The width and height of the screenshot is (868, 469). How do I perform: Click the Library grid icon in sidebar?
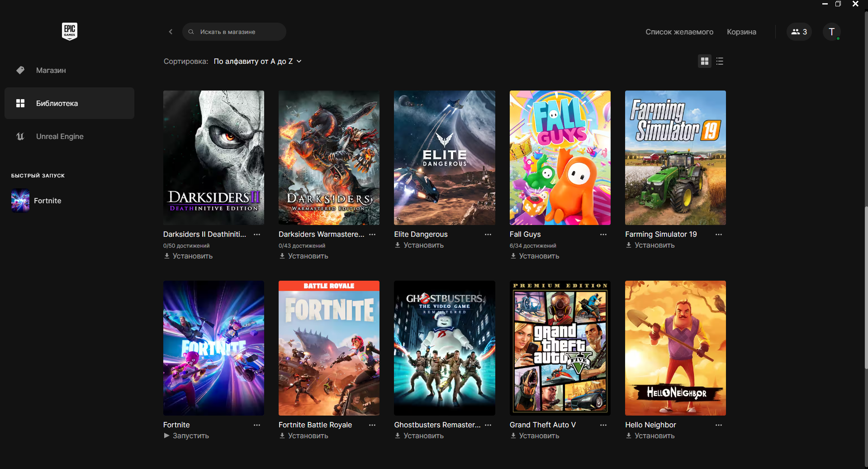pyautogui.click(x=20, y=103)
